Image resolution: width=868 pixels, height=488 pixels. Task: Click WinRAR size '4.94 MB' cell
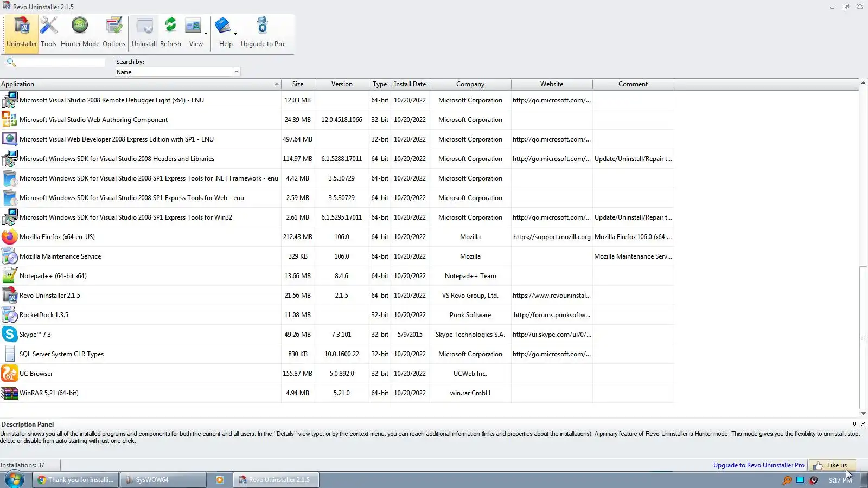click(x=298, y=393)
